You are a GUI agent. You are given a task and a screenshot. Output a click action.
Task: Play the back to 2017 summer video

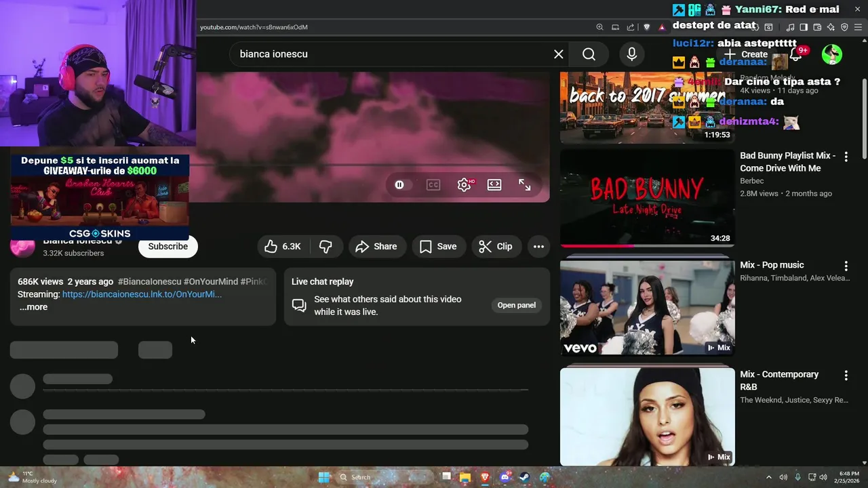tap(647, 107)
